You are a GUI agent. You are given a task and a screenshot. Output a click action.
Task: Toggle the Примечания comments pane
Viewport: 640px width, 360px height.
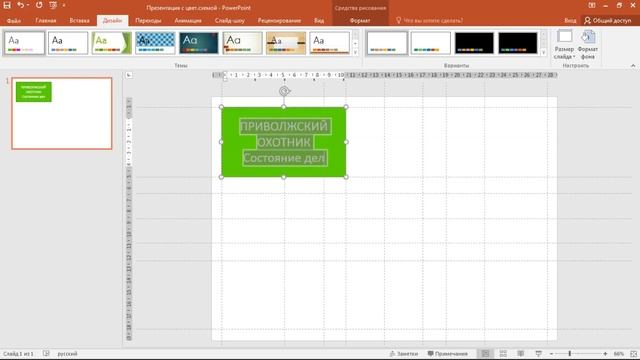(447, 354)
